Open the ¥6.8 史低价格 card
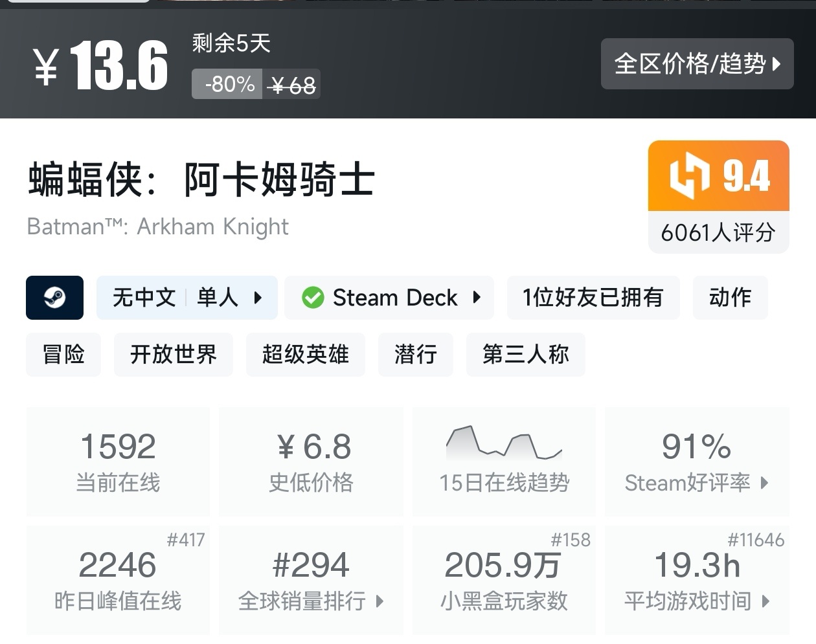 [311, 461]
